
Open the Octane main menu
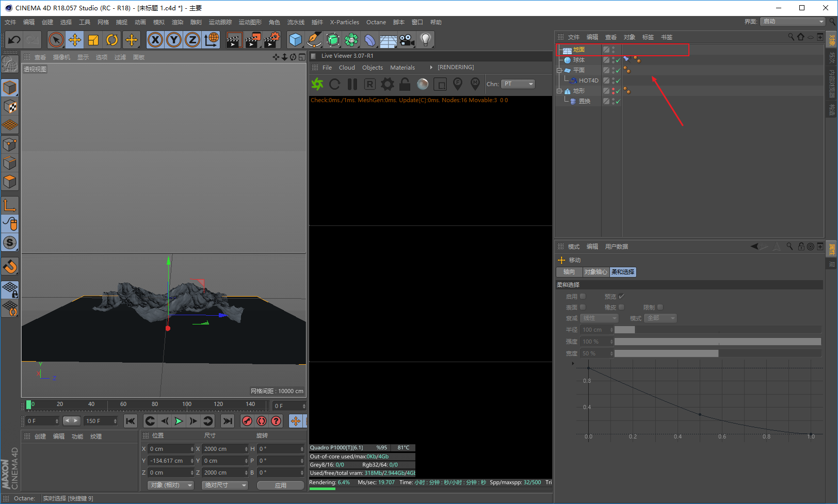pos(376,22)
